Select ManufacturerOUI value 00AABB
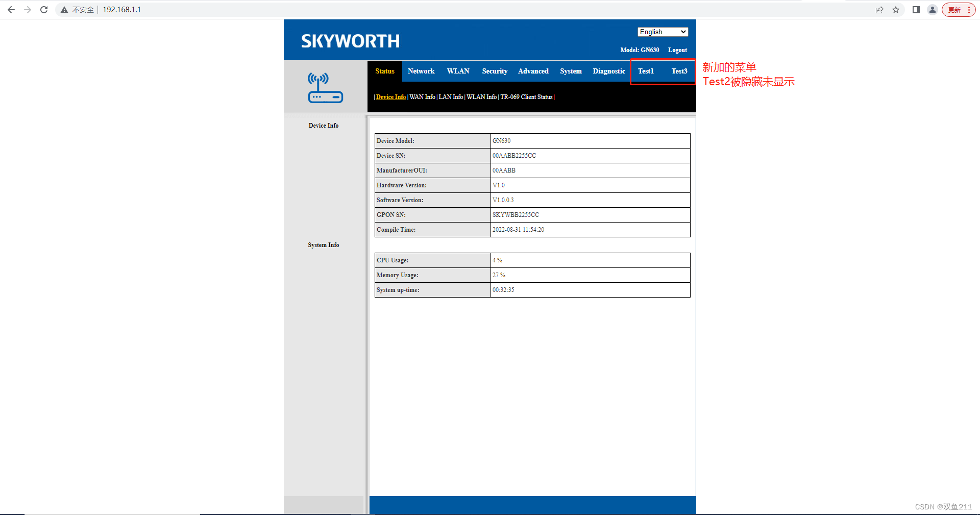The image size is (980, 515). 504,170
